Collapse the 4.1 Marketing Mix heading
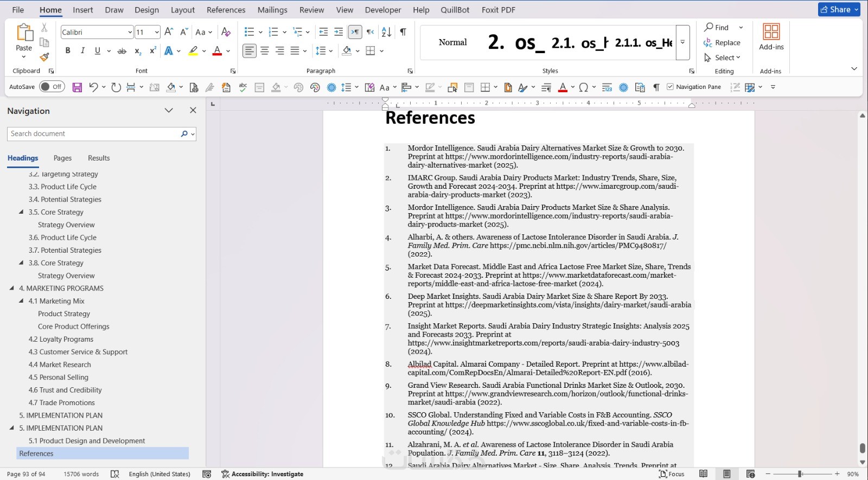The width and height of the screenshot is (868, 480). [22, 301]
